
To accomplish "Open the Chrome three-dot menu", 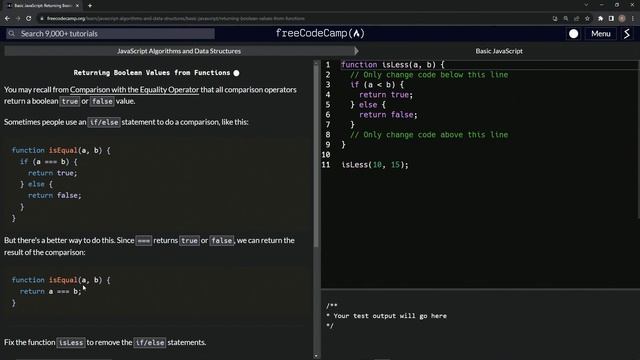I will [x=633, y=18].
